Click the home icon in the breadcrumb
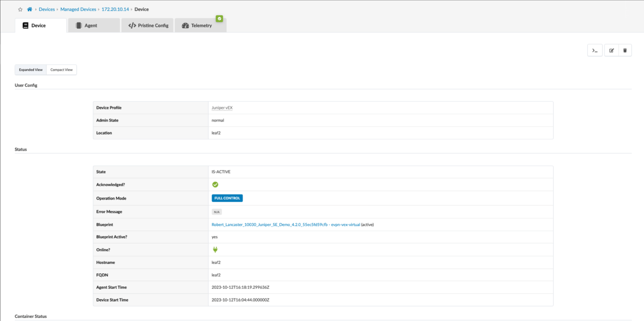Image resolution: width=644 pixels, height=321 pixels. 29,9
